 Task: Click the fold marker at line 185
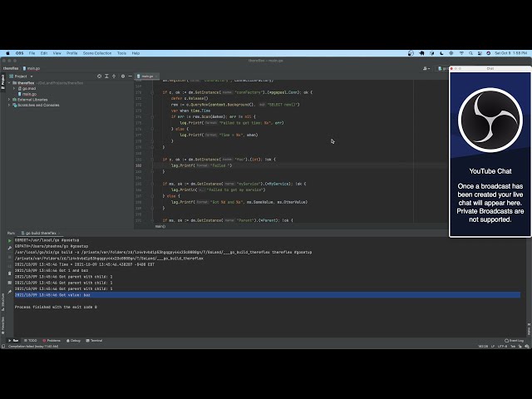(x=152, y=184)
